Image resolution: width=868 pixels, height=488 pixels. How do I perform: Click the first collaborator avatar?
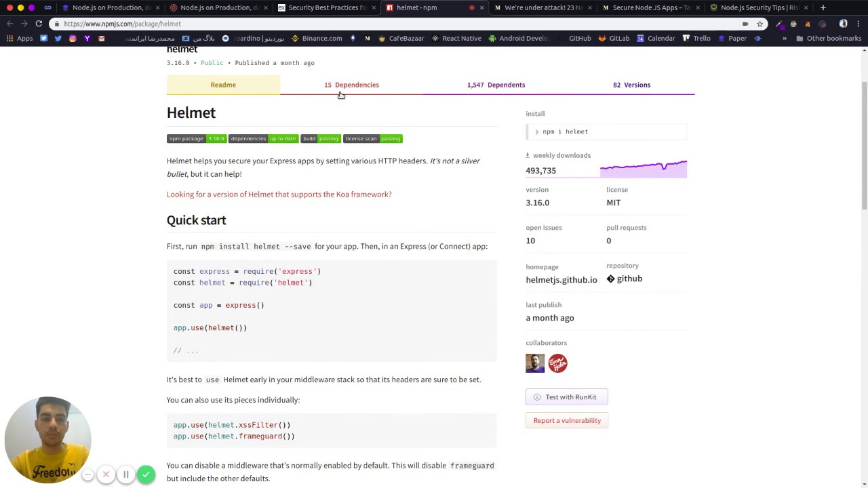(535, 363)
